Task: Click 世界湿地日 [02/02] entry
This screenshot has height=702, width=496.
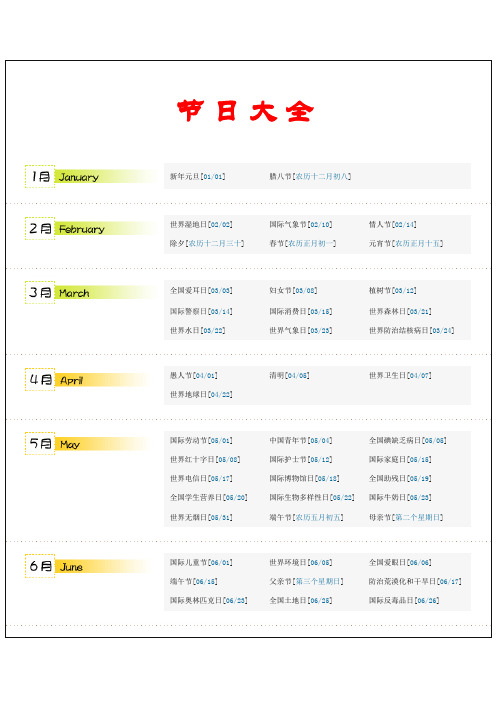Action: [201, 224]
